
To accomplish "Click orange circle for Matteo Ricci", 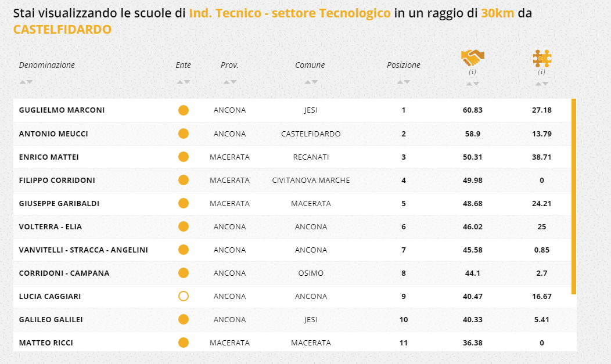I will [x=184, y=343].
